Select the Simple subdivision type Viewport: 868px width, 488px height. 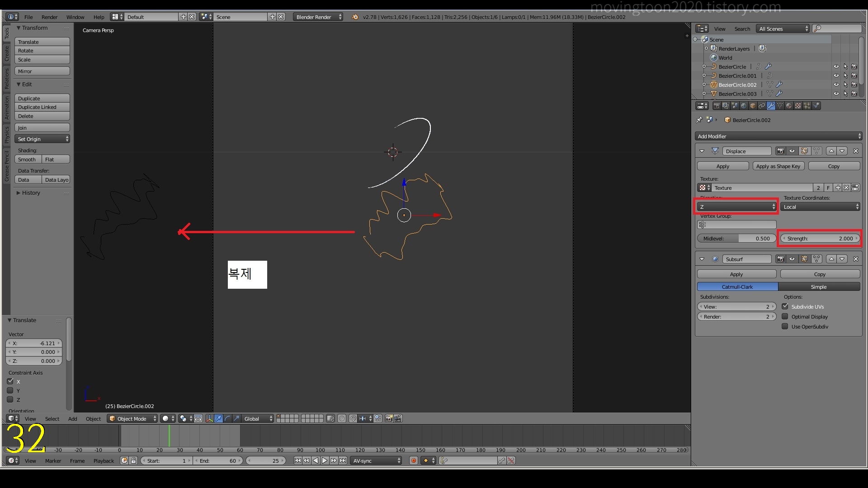tap(819, 286)
